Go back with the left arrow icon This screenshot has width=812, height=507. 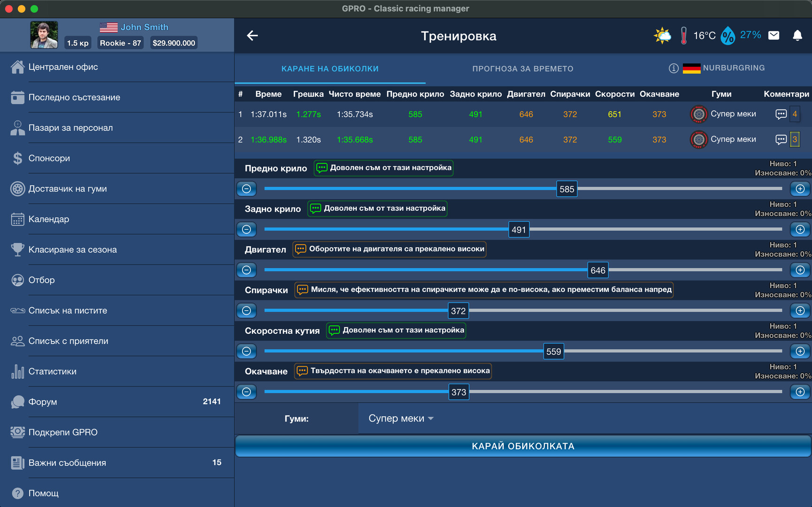click(253, 36)
